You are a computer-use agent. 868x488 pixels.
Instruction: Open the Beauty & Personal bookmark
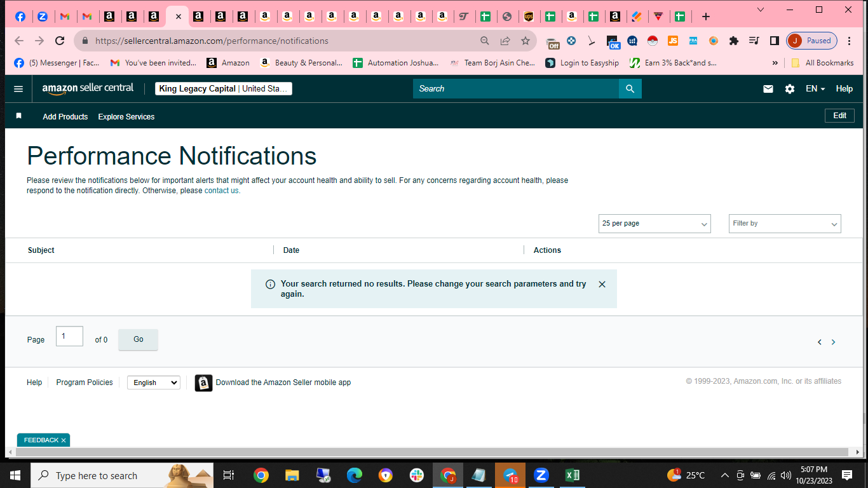tap(301, 63)
